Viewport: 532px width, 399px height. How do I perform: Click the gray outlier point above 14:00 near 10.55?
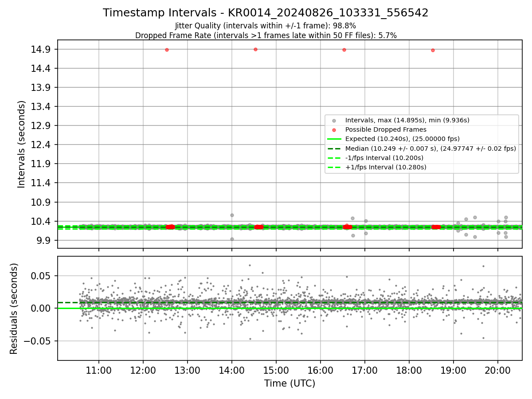point(232,215)
